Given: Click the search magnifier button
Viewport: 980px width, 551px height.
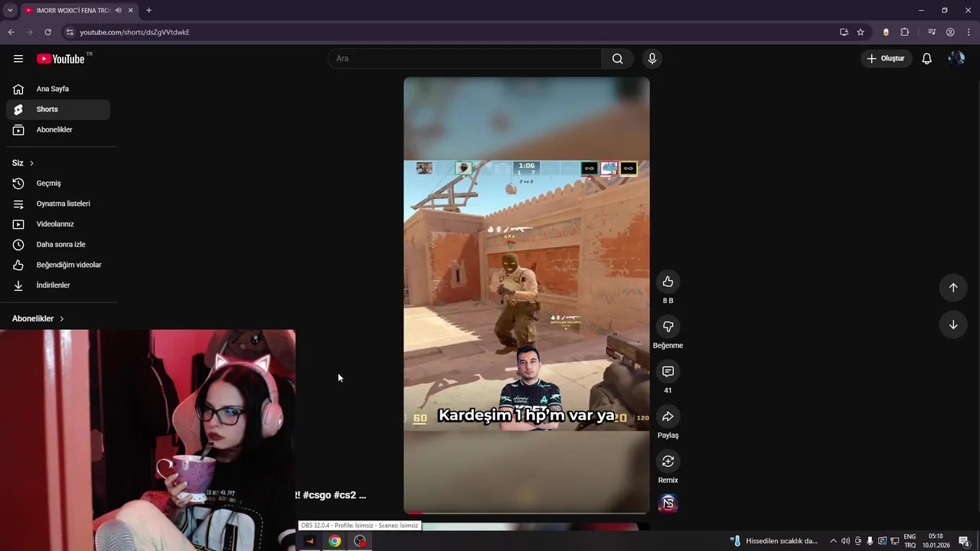Looking at the screenshot, I should (618, 59).
